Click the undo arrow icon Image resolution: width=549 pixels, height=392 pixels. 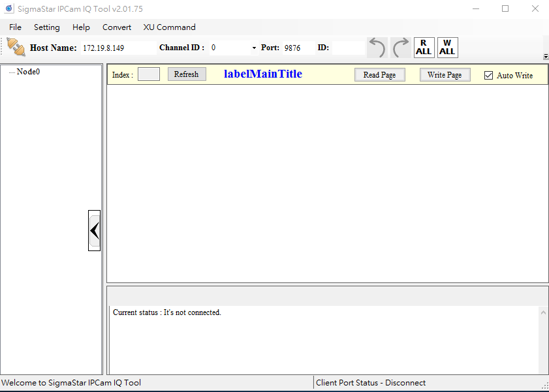click(377, 48)
